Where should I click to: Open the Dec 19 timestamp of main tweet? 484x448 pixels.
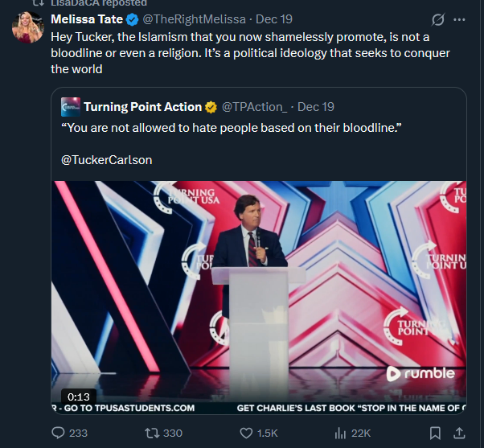point(273,19)
